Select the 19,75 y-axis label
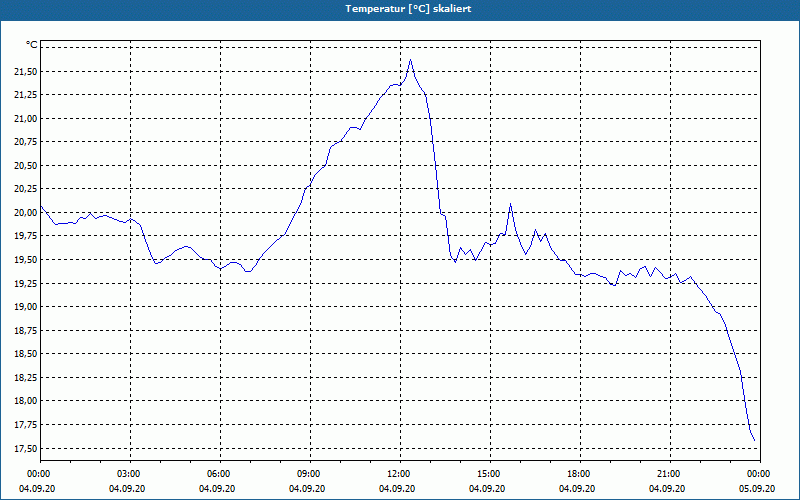The width and height of the screenshot is (800, 500). (x=26, y=236)
